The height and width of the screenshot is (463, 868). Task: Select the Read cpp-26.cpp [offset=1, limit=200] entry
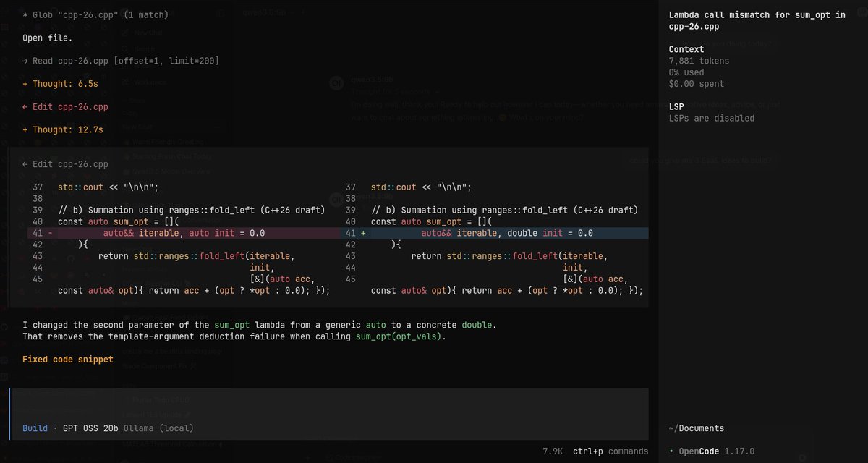(121, 61)
